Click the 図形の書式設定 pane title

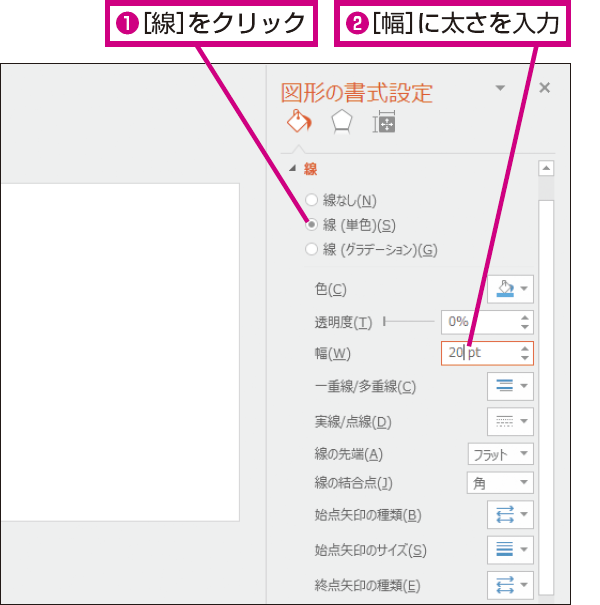tap(357, 93)
